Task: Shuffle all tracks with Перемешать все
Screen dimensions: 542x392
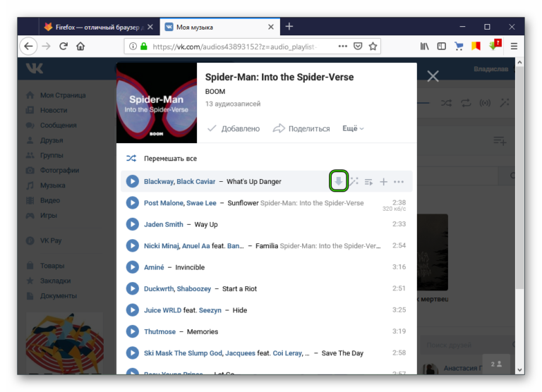Action: 162,158
